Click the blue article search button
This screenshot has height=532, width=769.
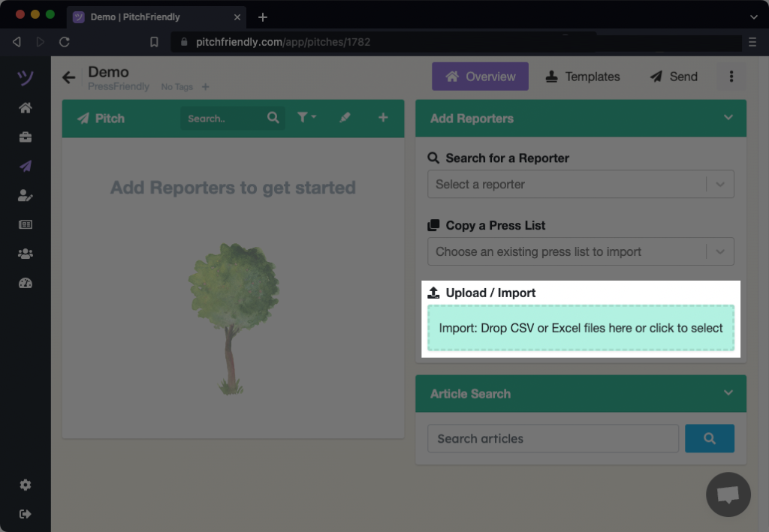click(709, 438)
